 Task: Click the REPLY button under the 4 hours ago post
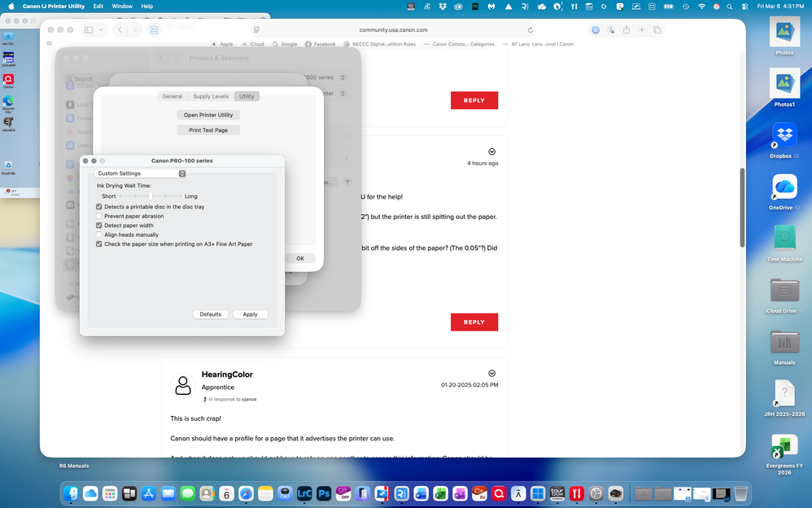click(474, 322)
